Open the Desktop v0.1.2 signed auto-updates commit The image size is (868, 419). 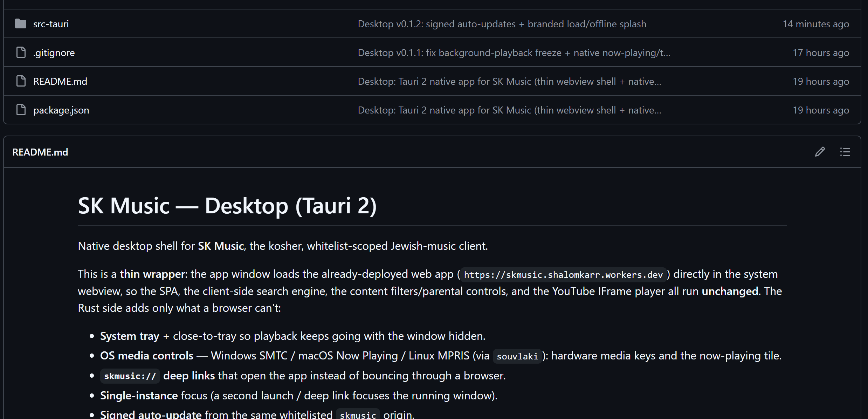click(x=502, y=24)
